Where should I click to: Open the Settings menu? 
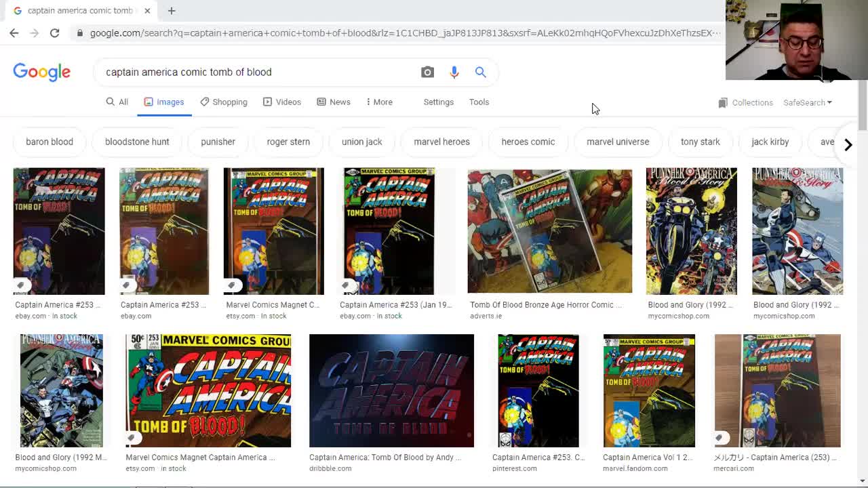click(438, 102)
